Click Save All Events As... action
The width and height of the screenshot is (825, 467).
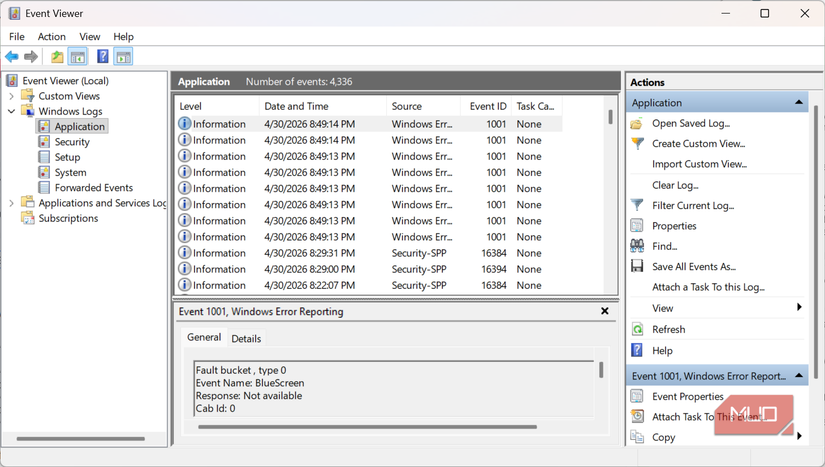coord(694,267)
